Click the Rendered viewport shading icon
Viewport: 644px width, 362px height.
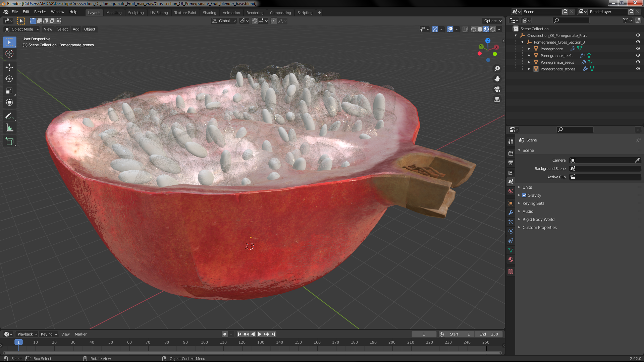click(x=492, y=29)
